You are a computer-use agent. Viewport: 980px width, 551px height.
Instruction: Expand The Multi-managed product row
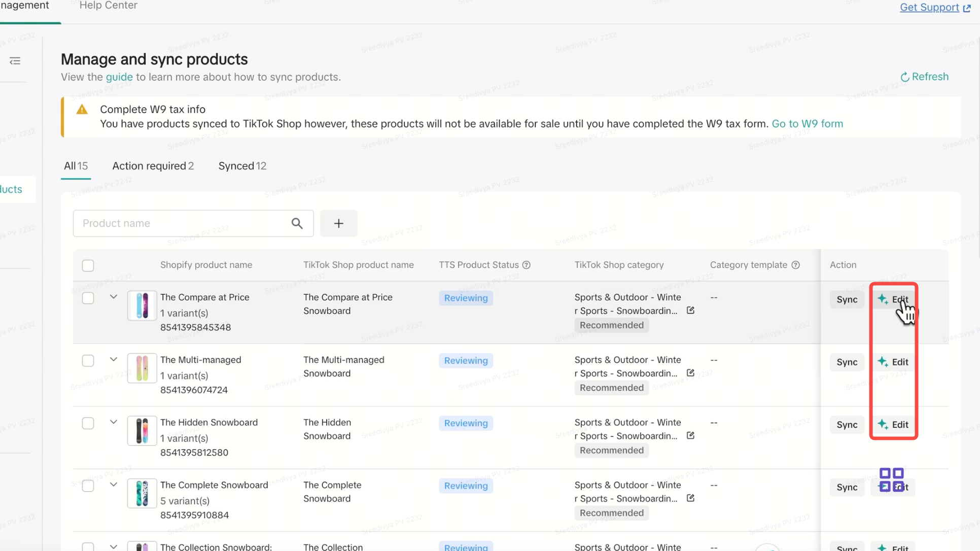(113, 359)
